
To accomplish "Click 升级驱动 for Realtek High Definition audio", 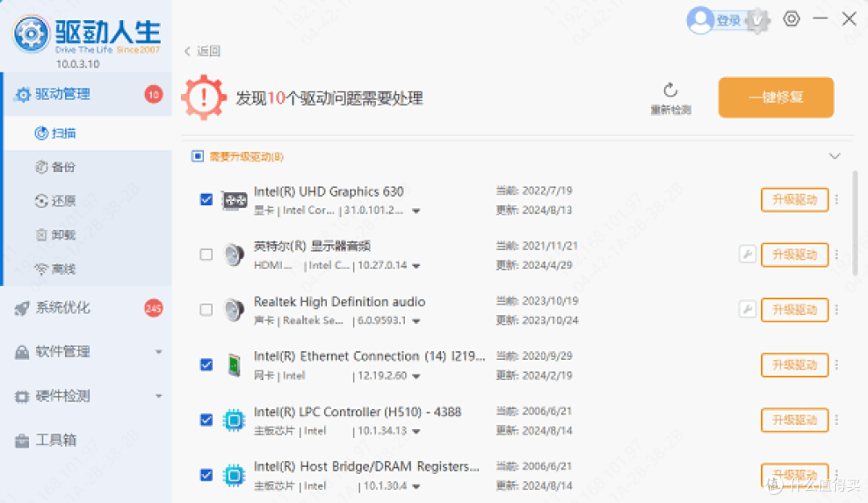I will tap(794, 310).
